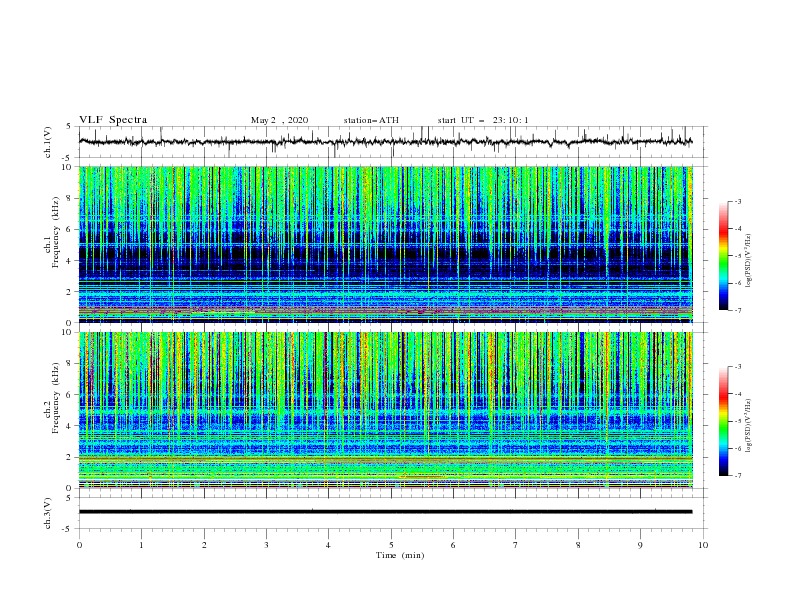
Task: Click the ch.2 frequency tick label "8"
Action: [x=69, y=364]
